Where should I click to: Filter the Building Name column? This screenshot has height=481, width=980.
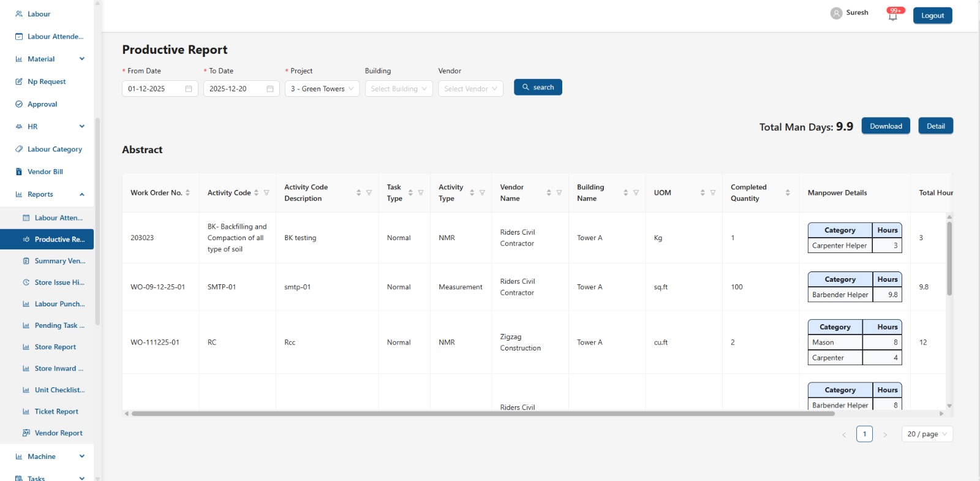636,192
